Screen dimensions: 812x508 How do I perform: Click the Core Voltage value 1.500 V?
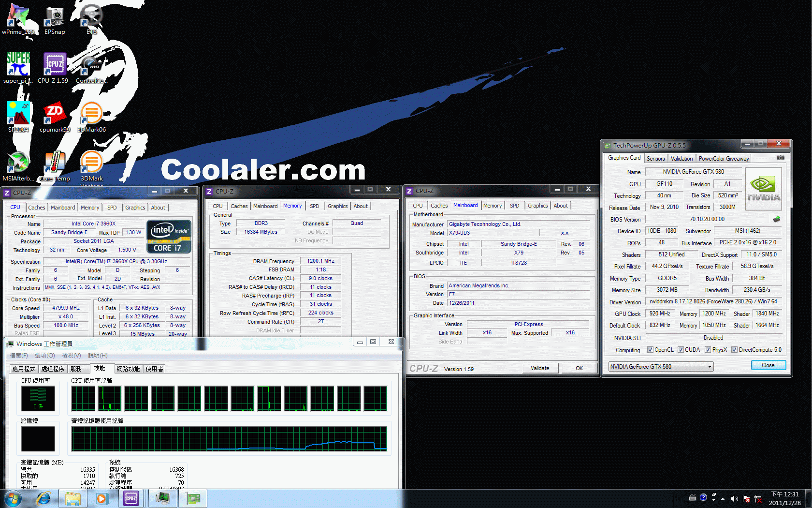(127, 250)
